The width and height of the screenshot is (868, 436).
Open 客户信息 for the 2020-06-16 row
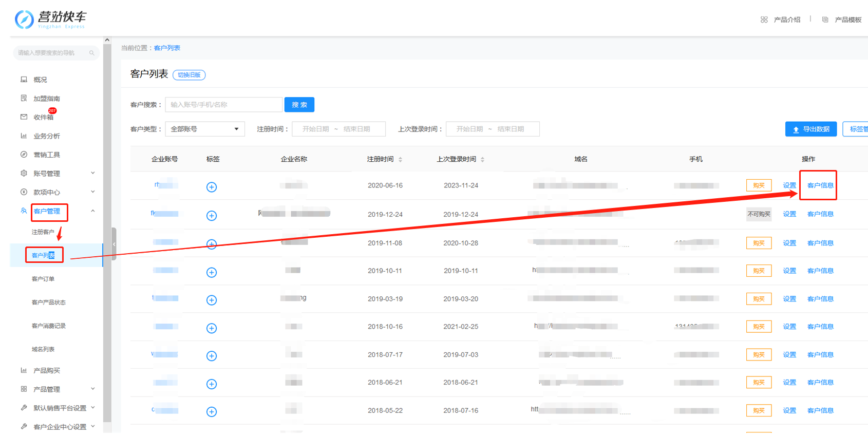coord(820,185)
